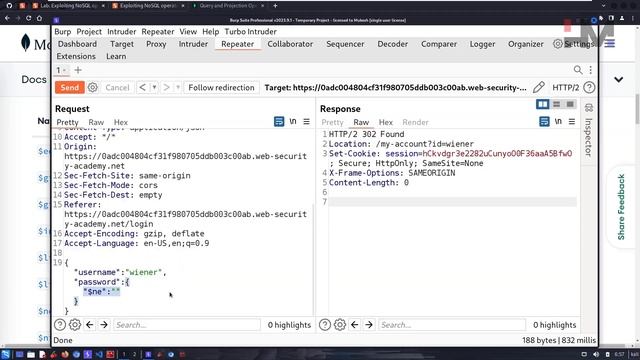
Task: Open Repeater tab options vertical dots
Action: click(591, 70)
